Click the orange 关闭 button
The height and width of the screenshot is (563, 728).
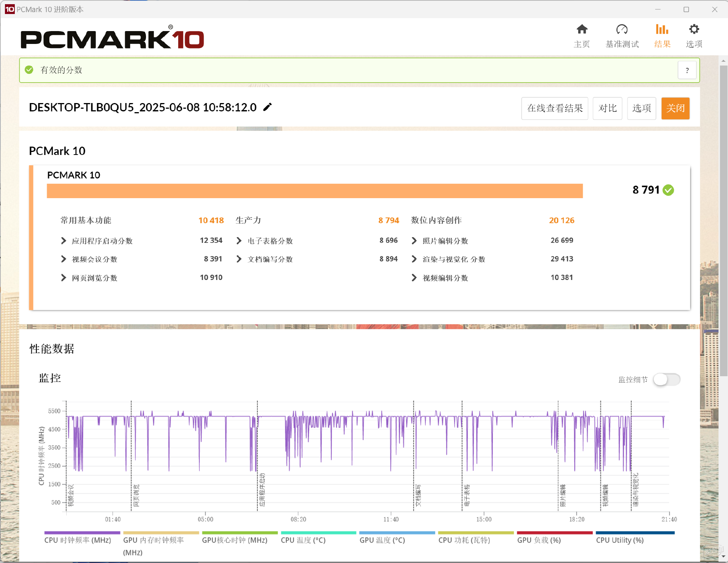pyautogui.click(x=675, y=108)
